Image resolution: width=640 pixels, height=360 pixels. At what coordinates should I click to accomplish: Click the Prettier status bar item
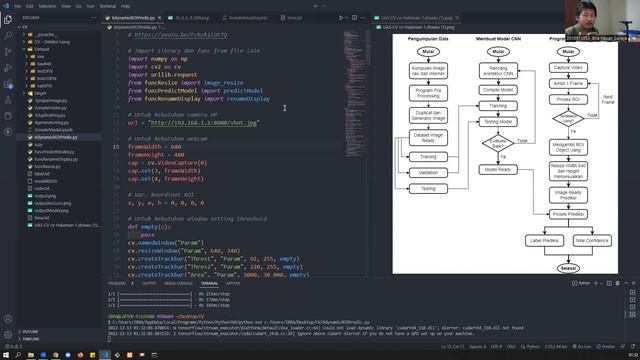coord(606,347)
